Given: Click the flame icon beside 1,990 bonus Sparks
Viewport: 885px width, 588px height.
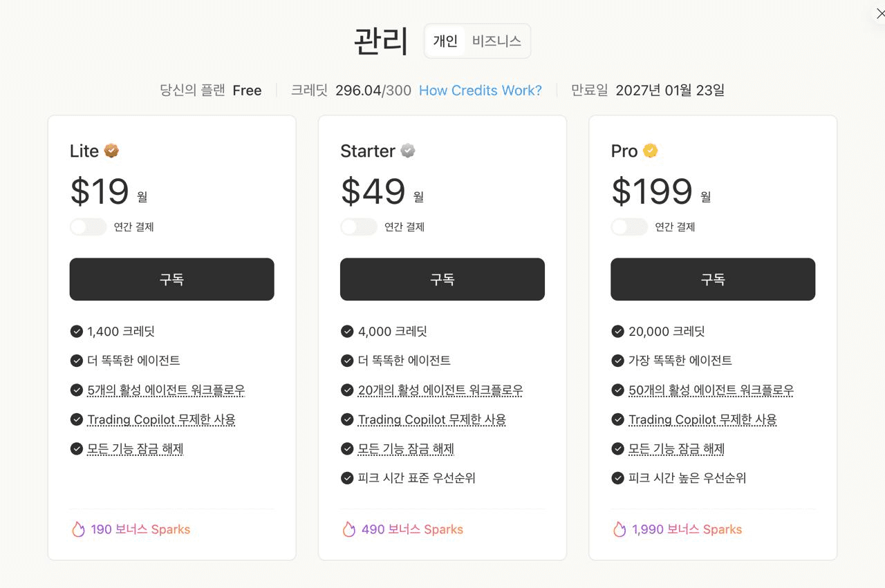Looking at the screenshot, I should coord(619,529).
